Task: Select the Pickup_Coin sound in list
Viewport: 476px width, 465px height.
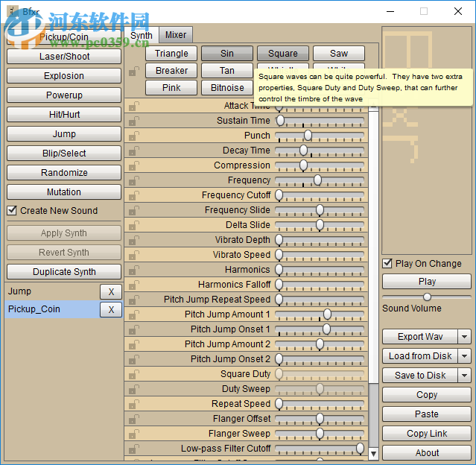Action: 52,309
